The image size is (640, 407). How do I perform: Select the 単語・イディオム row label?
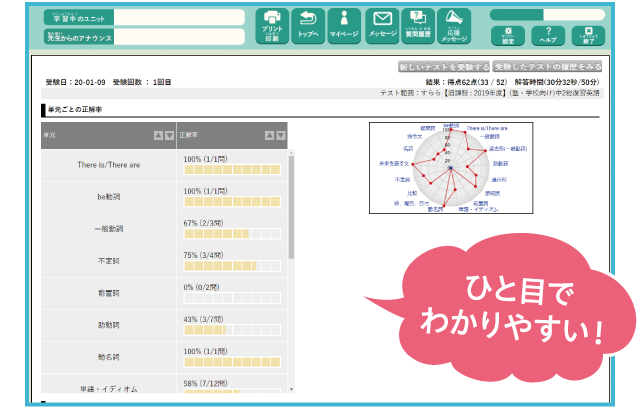pyautogui.click(x=109, y=389)
